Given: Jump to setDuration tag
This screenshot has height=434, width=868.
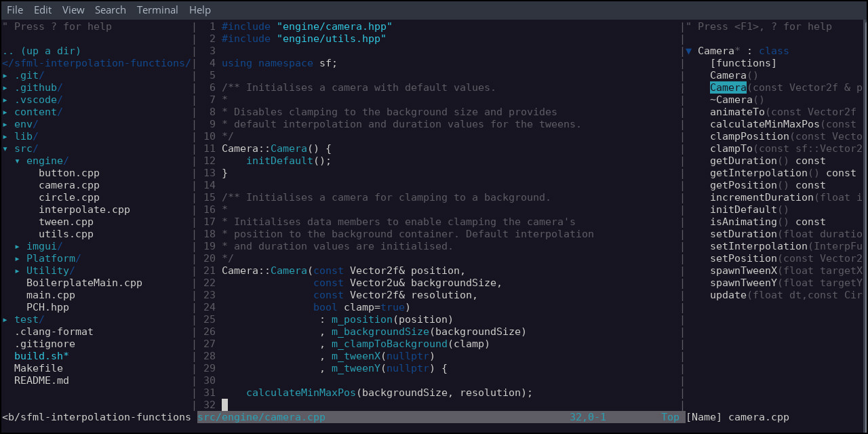Looking at the screenshot, I should (x=786, y=234).
